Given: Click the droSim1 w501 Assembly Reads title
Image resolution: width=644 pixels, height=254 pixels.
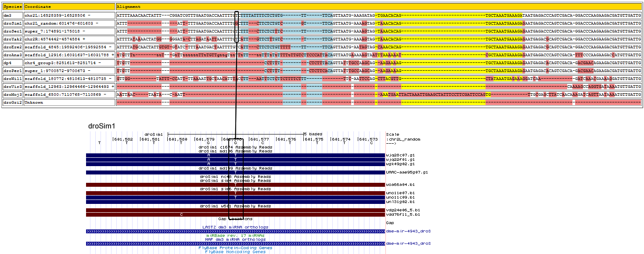Looking at the screenshot, I should (235, 206).
